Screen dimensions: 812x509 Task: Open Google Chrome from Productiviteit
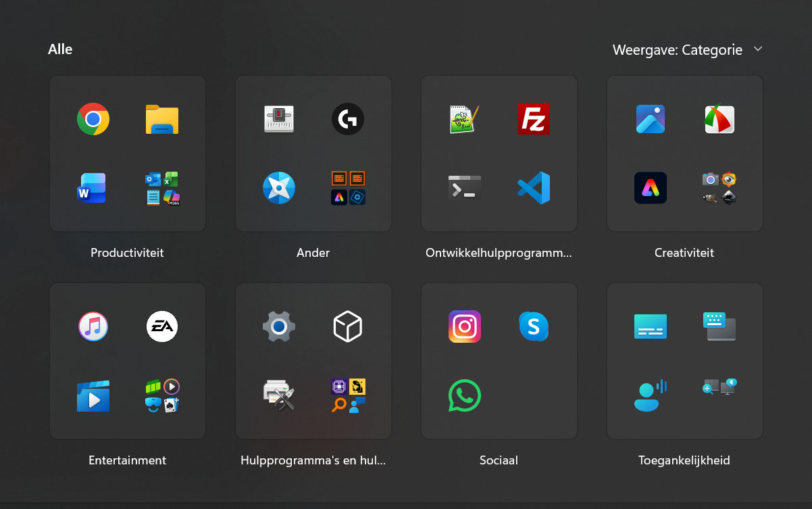(x=93, y=120)
